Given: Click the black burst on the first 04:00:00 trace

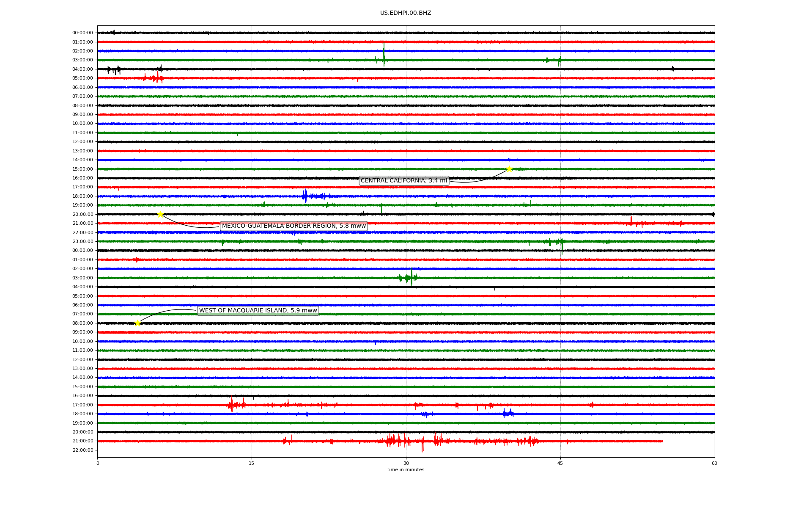Looking at the screenshot, I should point(114,69).
